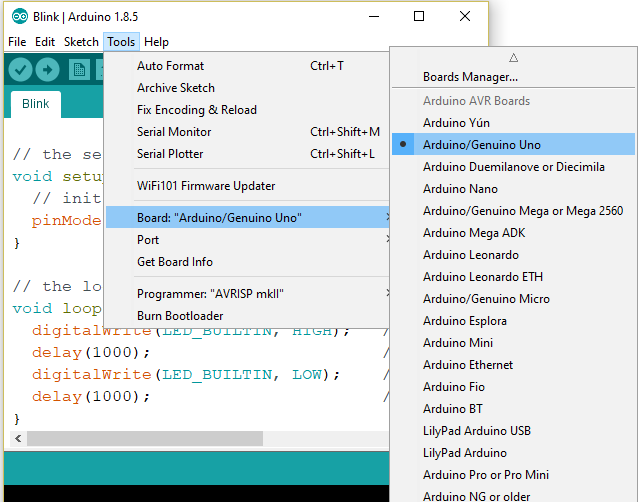Choose Archive Sketch
This screenshot has width=641, height=502.
[247, 87]
